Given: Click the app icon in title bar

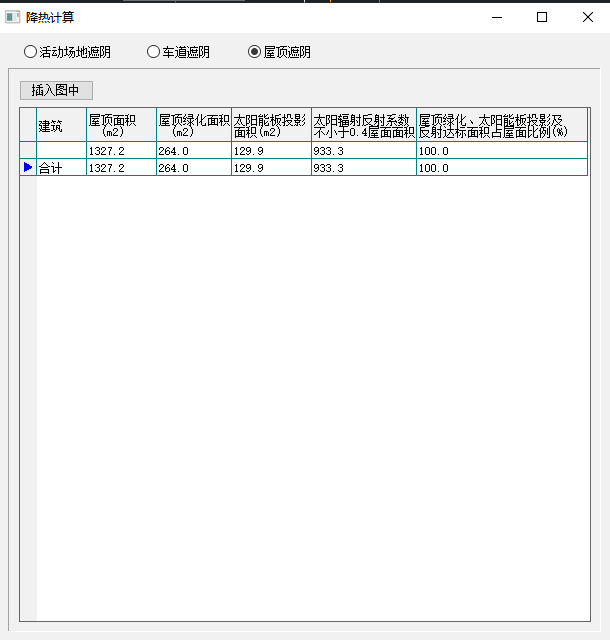Looking at the screenshot, I should [13, 17].
